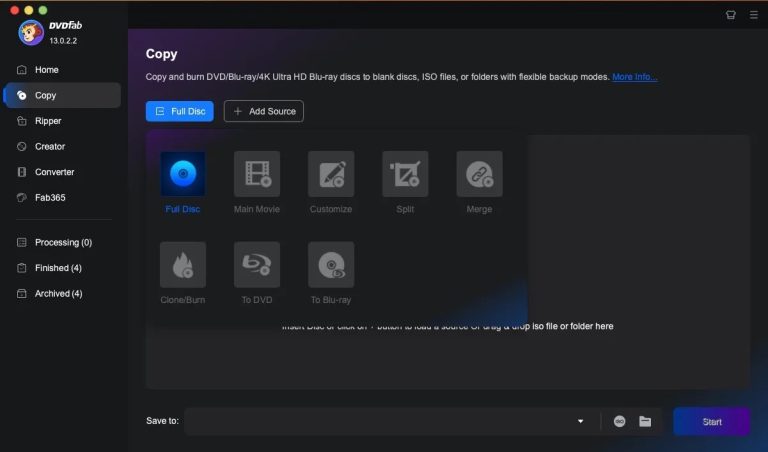Viewport: 768px width, 452px height.
Task: Open the hamburger menu in title bar
Action: coord(754,15)
